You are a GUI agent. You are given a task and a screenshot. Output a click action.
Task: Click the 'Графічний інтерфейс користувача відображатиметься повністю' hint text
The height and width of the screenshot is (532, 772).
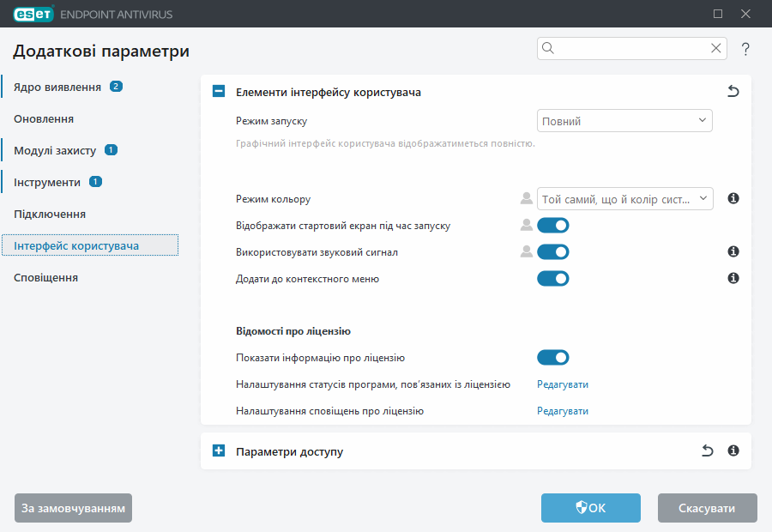(x=385, y=143)
